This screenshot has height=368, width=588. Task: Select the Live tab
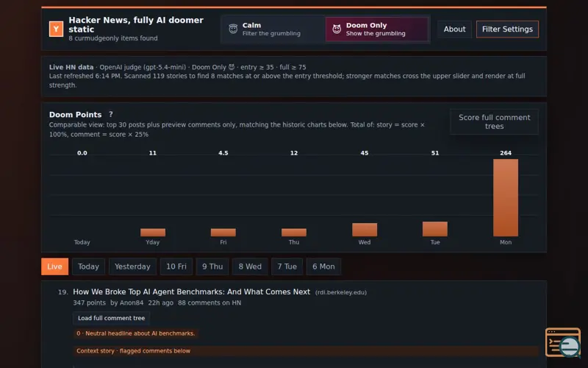54,266
